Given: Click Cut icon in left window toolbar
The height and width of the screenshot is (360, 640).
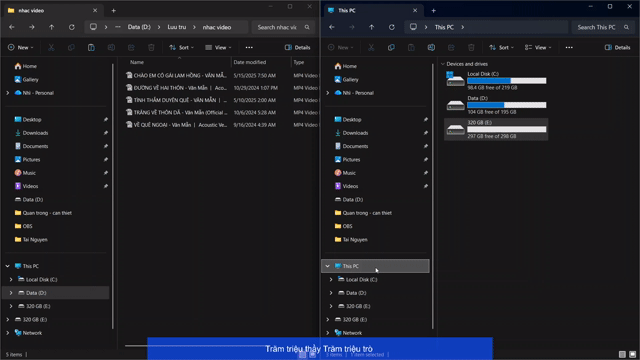Looking at the screenshot, I should [51, 47].
